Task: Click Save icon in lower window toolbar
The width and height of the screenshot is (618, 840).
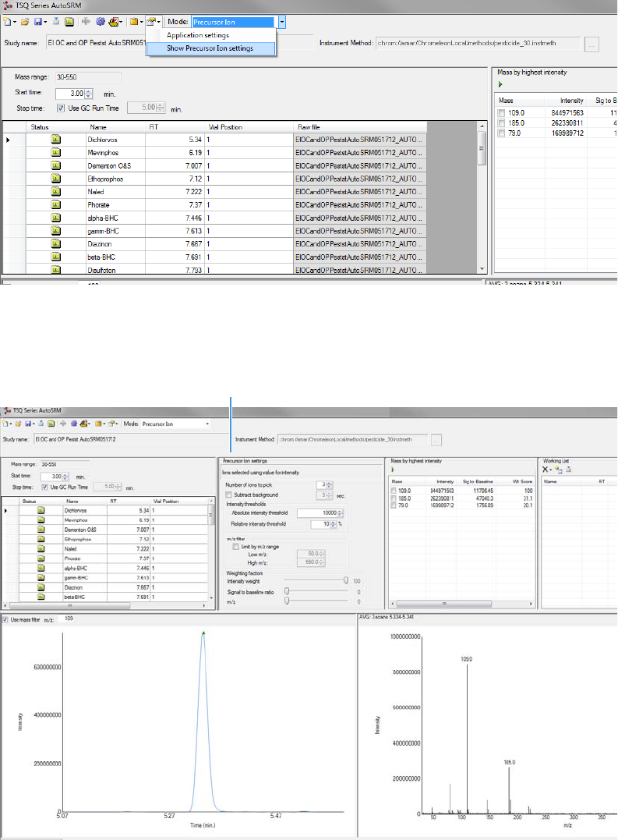Action: [29, 424]
